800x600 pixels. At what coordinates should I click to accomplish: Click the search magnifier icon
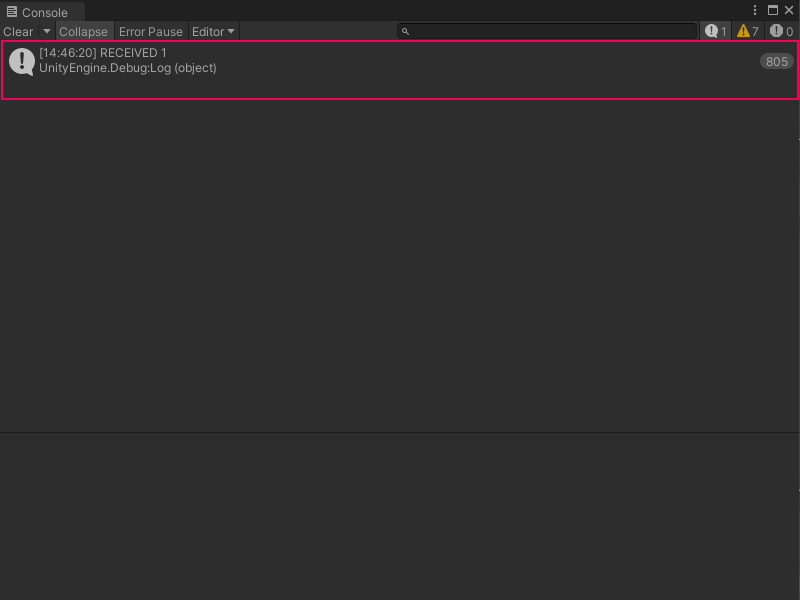click(x=404, y=31)
